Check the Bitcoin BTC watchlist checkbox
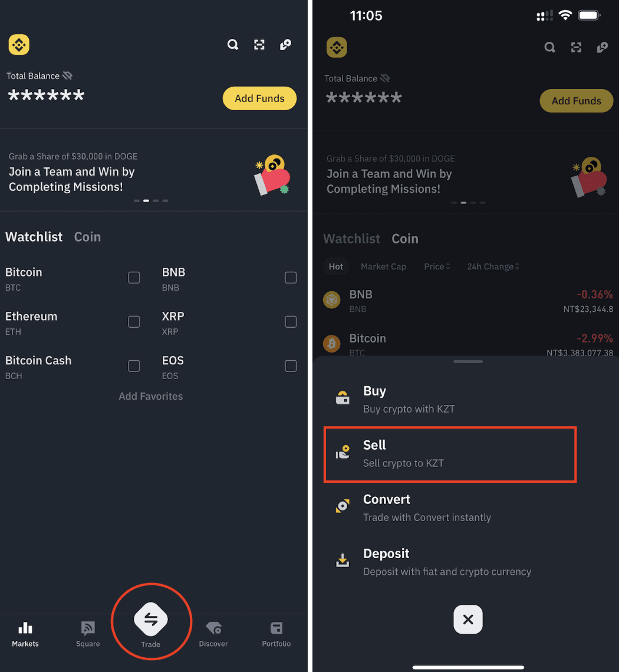 [x=134, y=278]
